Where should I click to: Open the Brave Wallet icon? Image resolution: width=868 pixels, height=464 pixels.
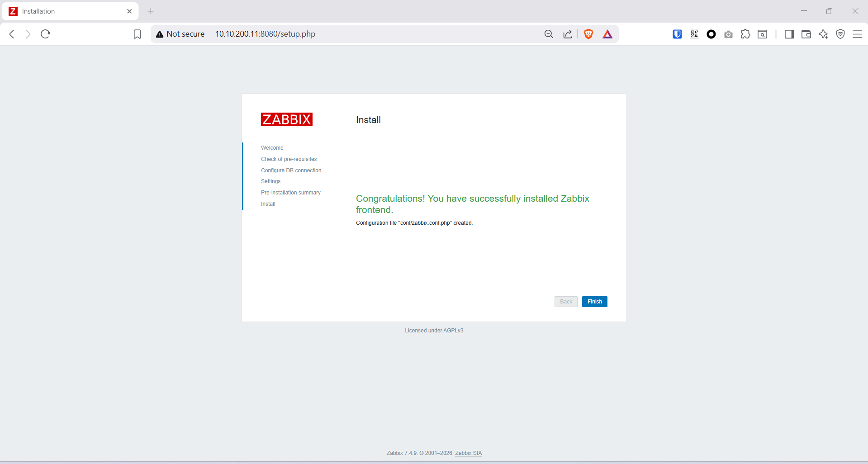click(806, 34)
